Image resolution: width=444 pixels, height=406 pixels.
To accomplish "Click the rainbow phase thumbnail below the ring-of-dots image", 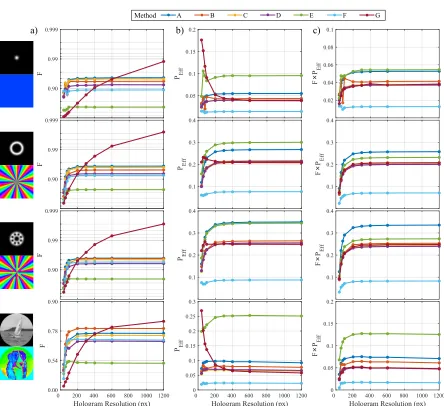I will (x=17, y=272).
